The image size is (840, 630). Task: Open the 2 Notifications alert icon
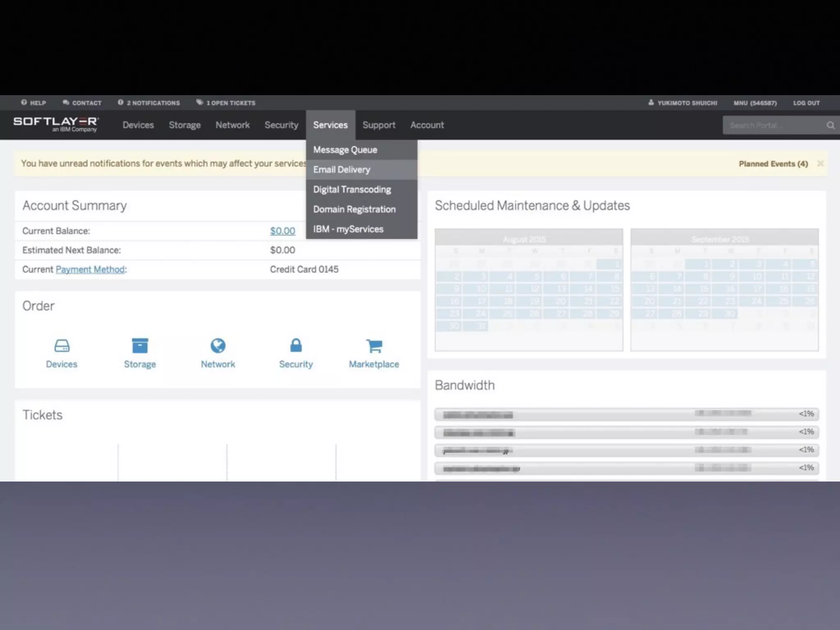121,103
